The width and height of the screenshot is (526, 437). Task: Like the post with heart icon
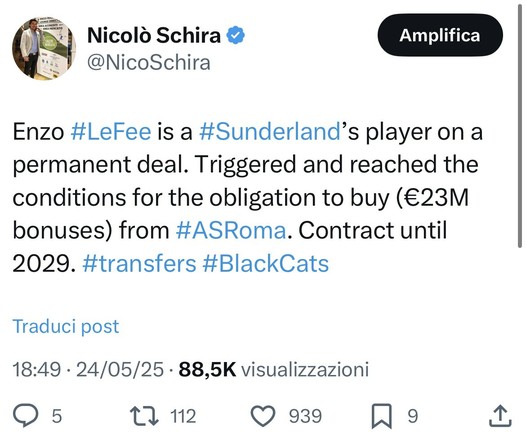(263, 416)
